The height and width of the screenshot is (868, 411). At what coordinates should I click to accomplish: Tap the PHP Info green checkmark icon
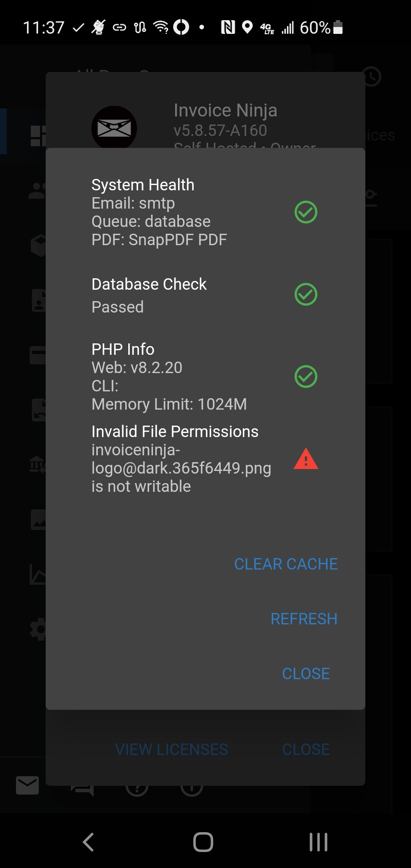(306, 377)
